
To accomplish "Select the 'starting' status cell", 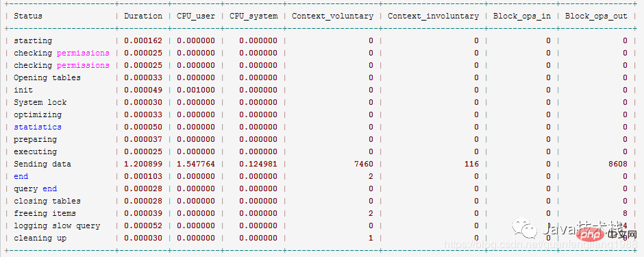I will coord(33,40).
